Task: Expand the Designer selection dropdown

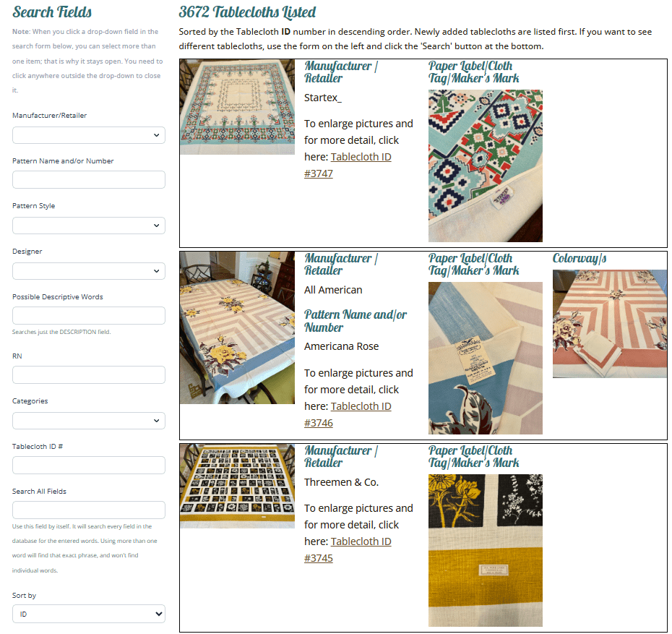Action: [x=88, y=270]
